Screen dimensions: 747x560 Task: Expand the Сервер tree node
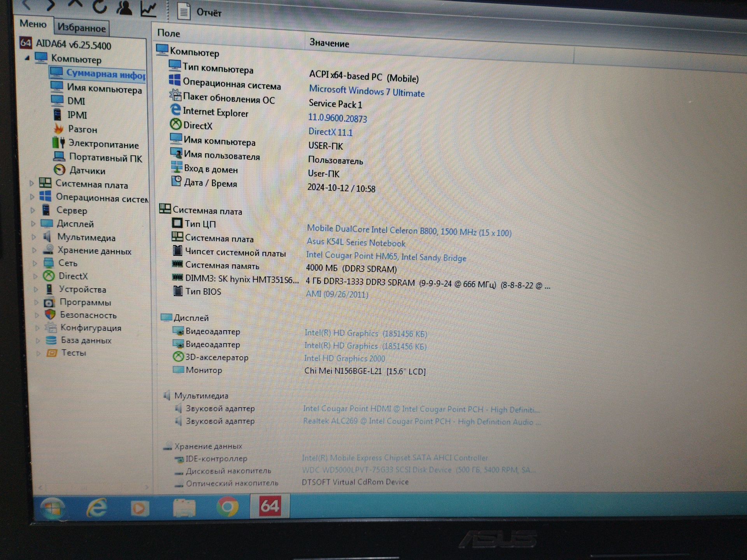coord(33,210)
